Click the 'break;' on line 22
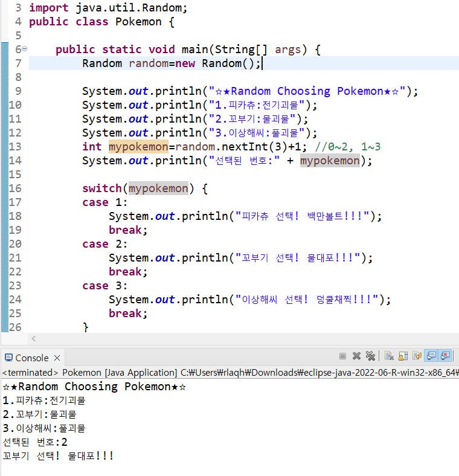This screenshot has width=459, height=476. point(128,272)
